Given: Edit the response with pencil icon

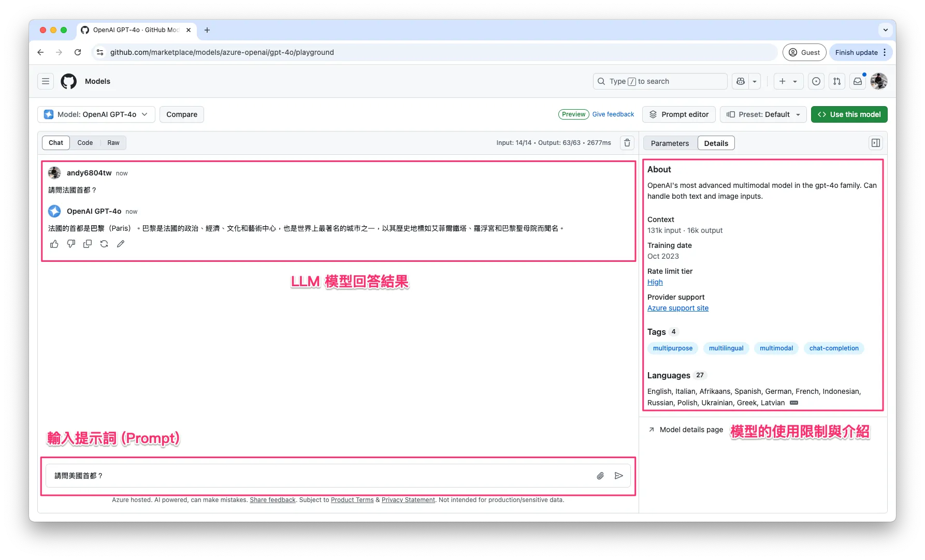Looking at the screenshot, I should coord(121,244).
